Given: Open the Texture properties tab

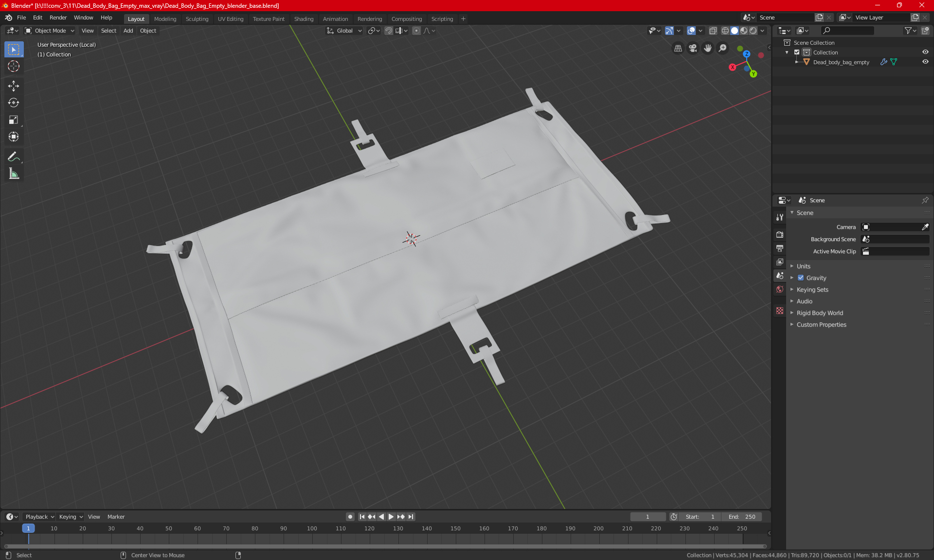Looking at the screenshot, I should pyautogui.click(x=780, y=311).
